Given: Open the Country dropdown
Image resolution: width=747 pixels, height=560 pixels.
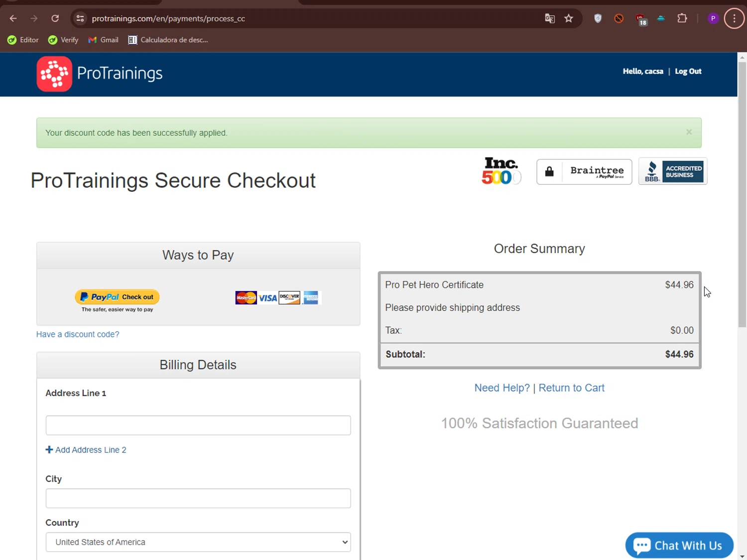Looking at the screenshot, I should (x=198, y=542).
